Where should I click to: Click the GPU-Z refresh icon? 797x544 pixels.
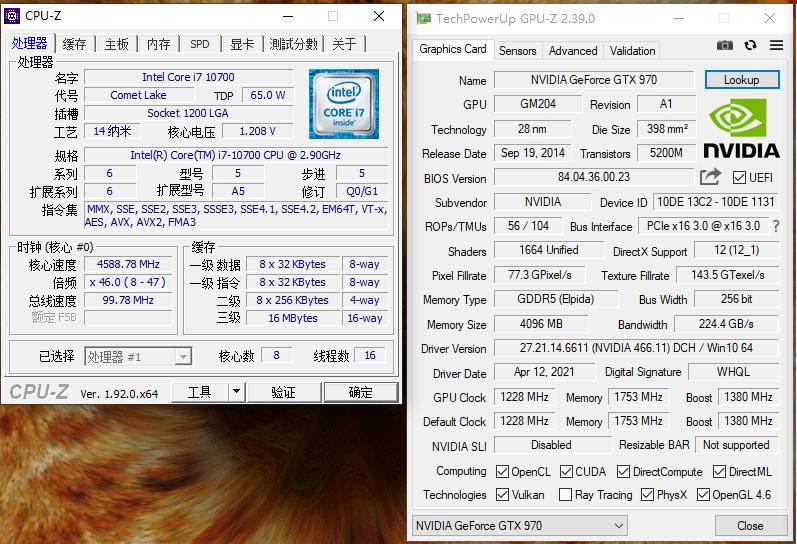point(750,45)
